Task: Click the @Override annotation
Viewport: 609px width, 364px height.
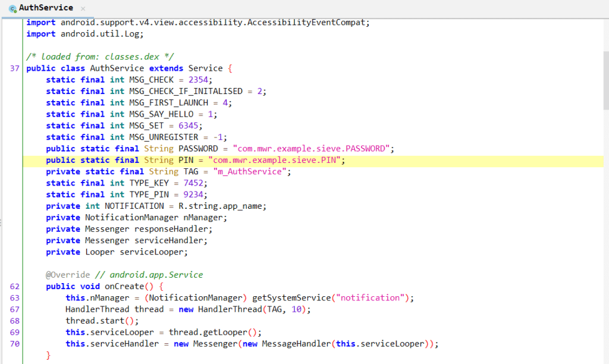Action: 68,275
